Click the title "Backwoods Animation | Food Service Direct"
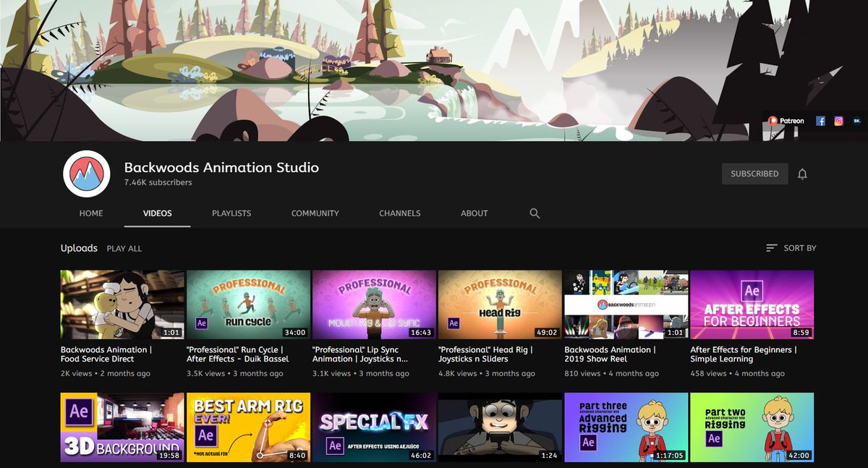The image size is (868, 468). pos(106,354)
